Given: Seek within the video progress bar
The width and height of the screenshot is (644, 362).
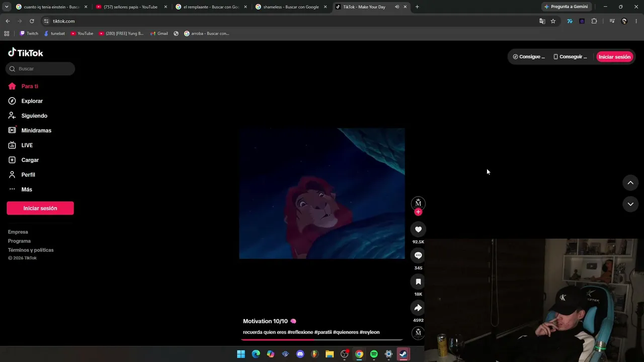Looking at the screenshot, I should 322,340.
